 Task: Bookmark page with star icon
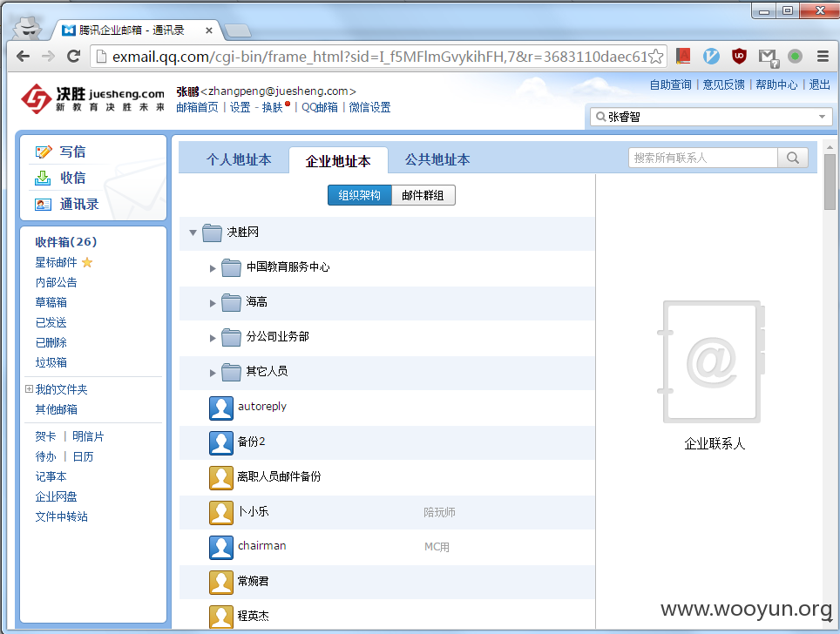[x=656, y=57]
